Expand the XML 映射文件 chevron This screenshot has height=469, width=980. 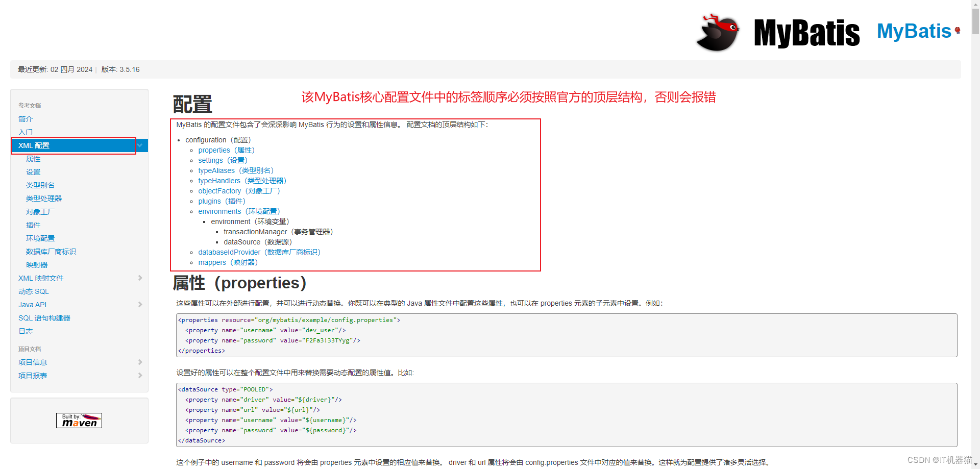140,278
